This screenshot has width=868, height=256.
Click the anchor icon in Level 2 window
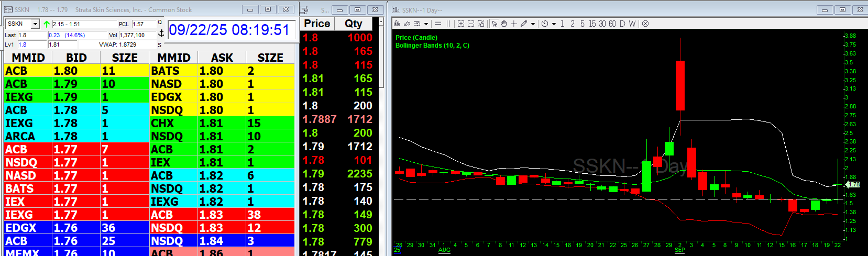pyautogui.click(x=161, y=33)
